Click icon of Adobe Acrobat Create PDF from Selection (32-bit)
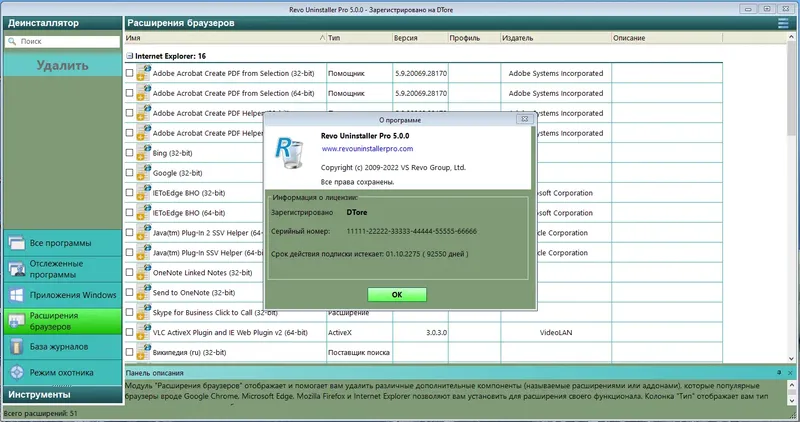Viewport: 800px width, 422px height. [143, 73]
